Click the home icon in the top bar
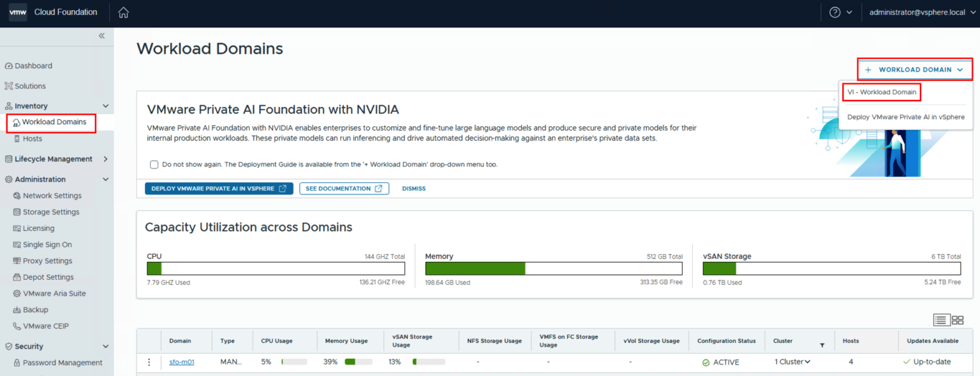 (x=123, y=12)
